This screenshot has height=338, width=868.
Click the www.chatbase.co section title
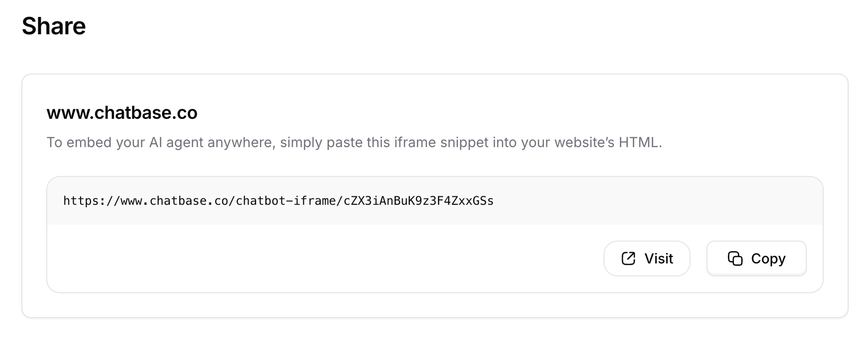click(122, 113)
